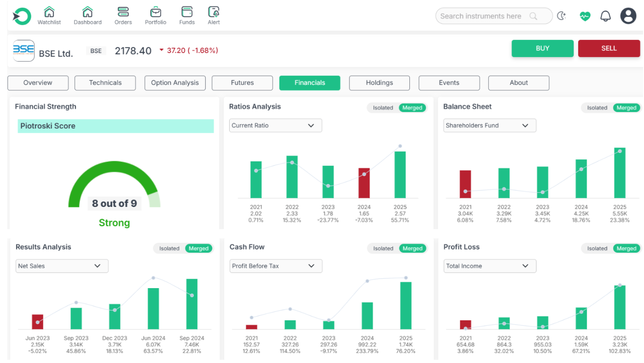
Task: Open the user profile avatar
Action: [629, 16]
